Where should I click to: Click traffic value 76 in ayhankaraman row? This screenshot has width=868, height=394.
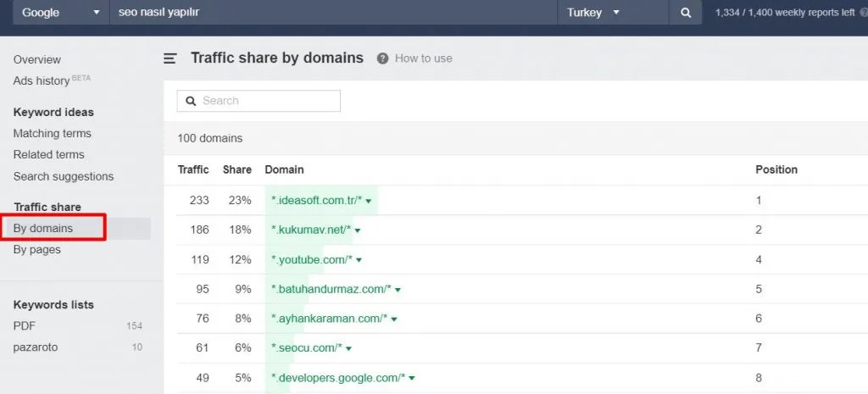coord(203,319)
